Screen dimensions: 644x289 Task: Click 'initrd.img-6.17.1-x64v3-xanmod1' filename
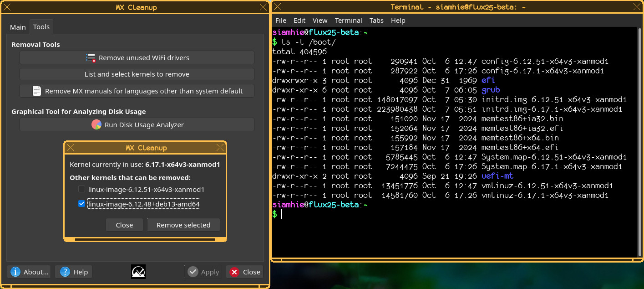click(x=552, y=109)
